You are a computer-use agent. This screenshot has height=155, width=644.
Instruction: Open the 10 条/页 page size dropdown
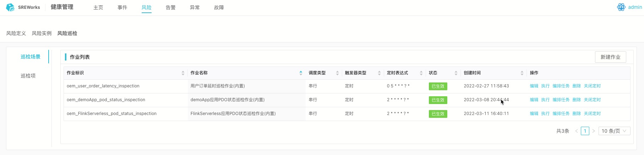(x=614, y=131)
